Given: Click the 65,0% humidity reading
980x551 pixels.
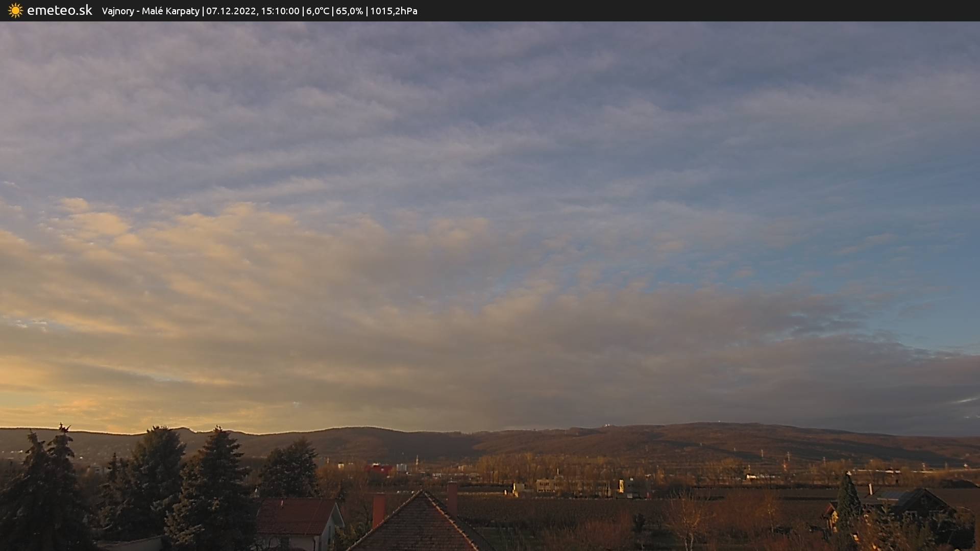Looking at the screenshot, I should pyautogui.click(x=349, y=11).
